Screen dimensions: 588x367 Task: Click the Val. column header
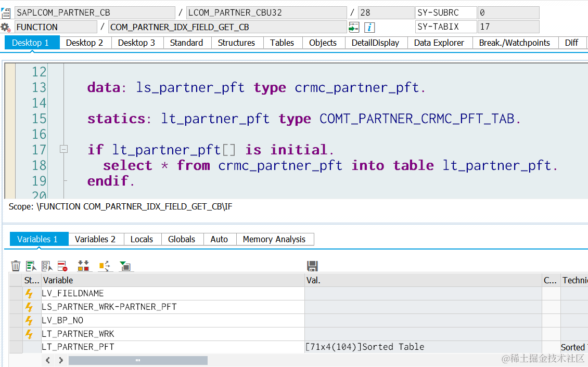click(424, 280)
